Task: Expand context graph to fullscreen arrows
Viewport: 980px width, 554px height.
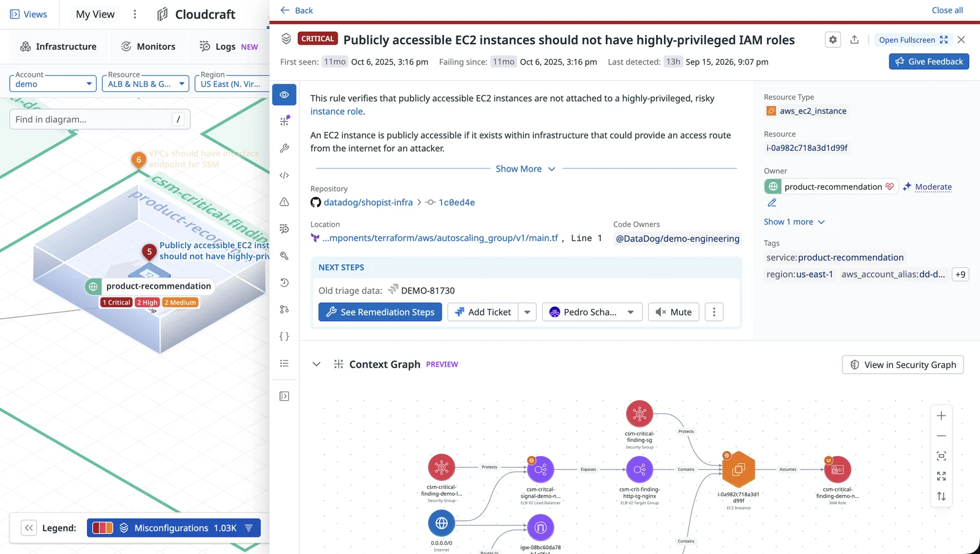Action: (941, 476)
